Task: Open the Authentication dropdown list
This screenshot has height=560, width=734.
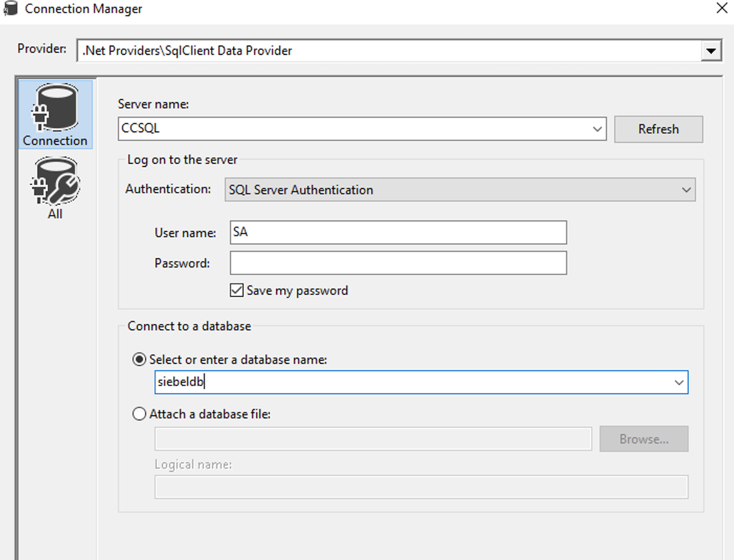Action: coord(460,190)
